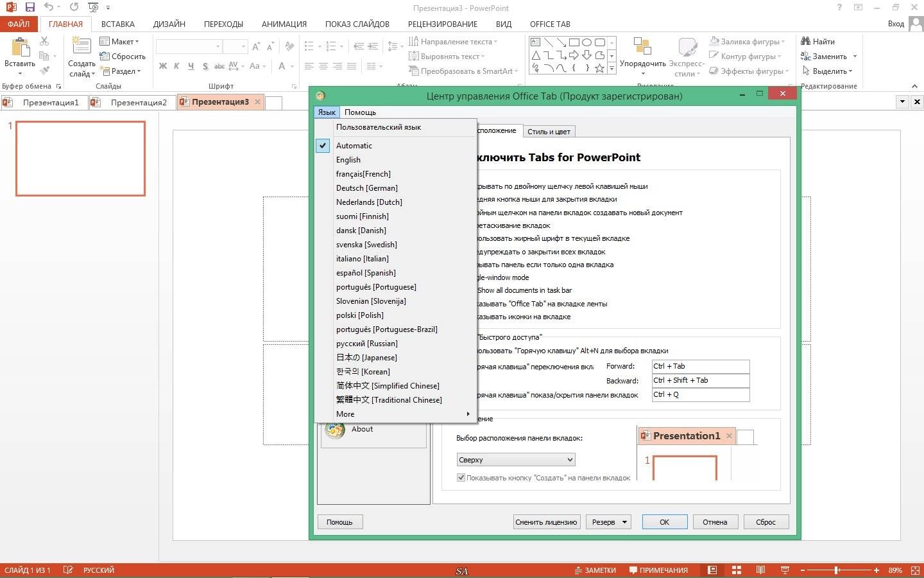The image size is (924, 578).
Task: Click the increase indent level icon
Action: click(373, 46)
